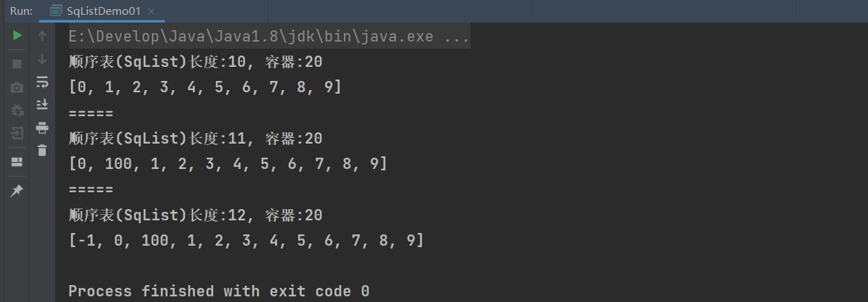Click the "Process finished with exit code 0" line
Viewport: 868px width, 302px height.
[x=219, y=291]
